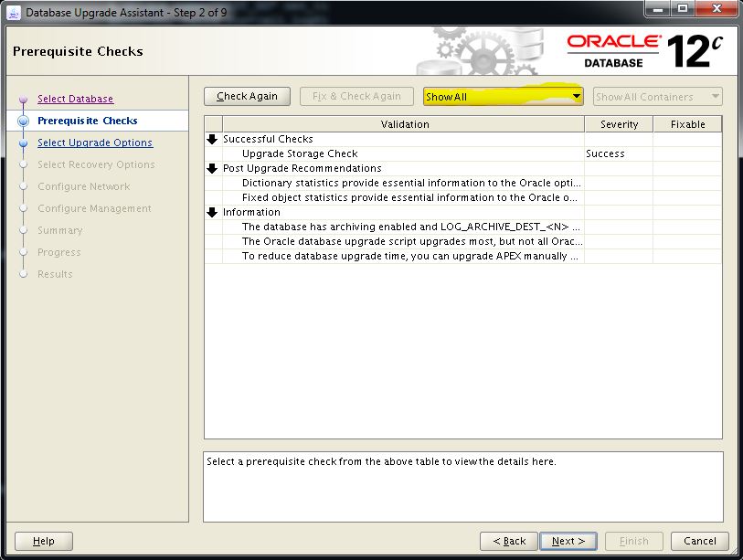Collapse the Successful Checks group arrow
Image resolution: width=743 pixels, height=560 pixels.
213,140
